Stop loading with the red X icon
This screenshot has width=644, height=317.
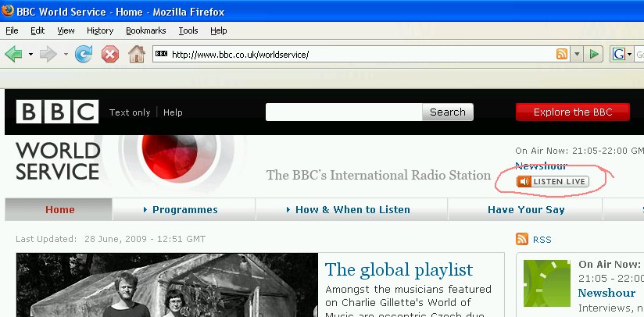pos(110,54)
